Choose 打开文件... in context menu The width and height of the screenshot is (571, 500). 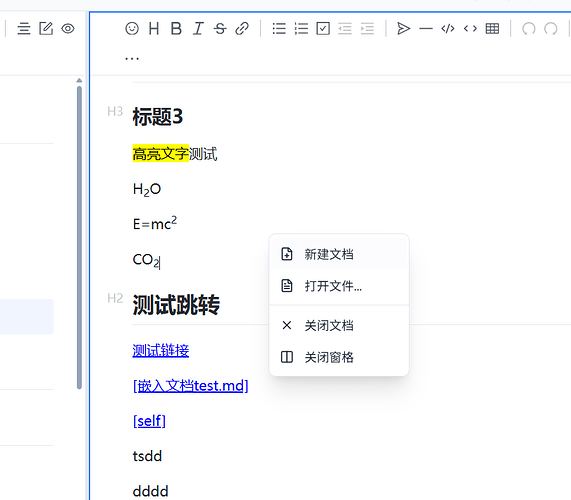click(339, 286)
